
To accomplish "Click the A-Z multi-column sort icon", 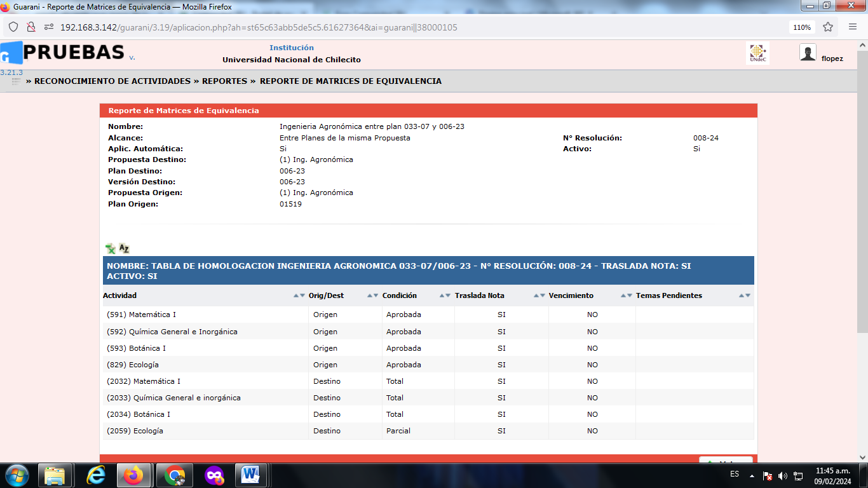I will pyautogui.click(x=124, y=248).
